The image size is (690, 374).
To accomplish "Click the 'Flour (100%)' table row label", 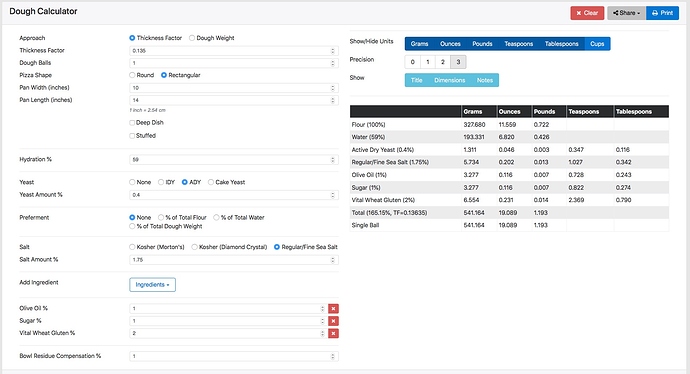I will [x=368, y=125].
